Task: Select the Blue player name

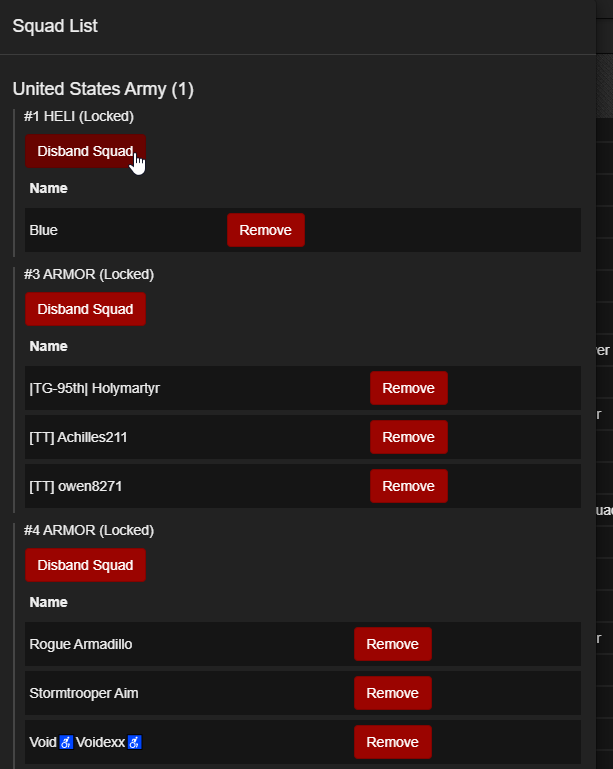Action: point(44,230)
